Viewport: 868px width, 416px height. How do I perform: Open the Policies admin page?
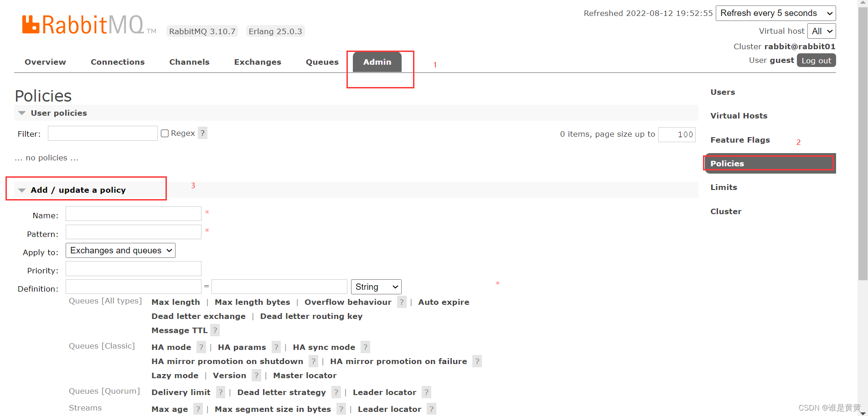tap(770, 164)
